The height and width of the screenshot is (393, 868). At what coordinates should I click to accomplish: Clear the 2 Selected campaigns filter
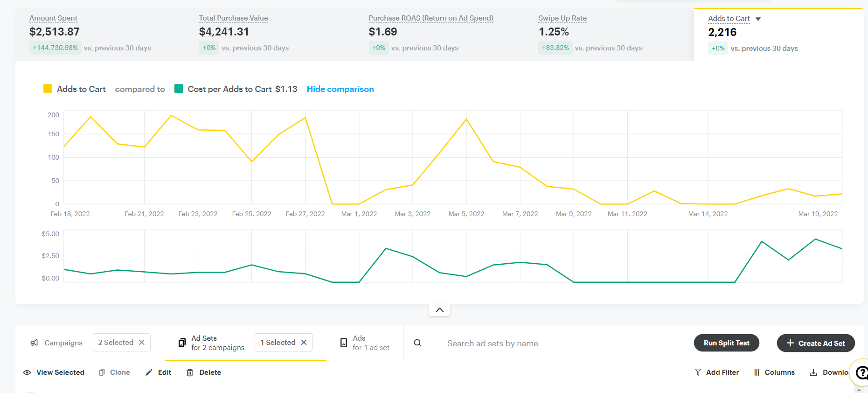(x=142, y=343)
